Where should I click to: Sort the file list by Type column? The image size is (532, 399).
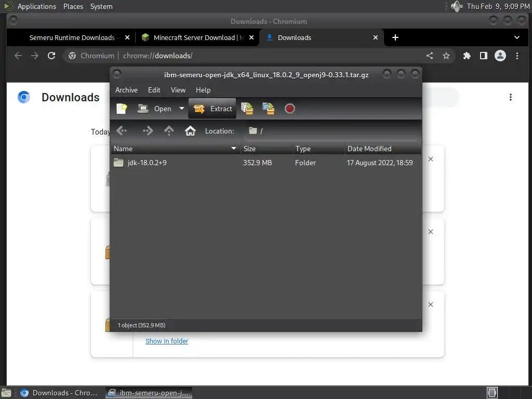click(318, 149)
